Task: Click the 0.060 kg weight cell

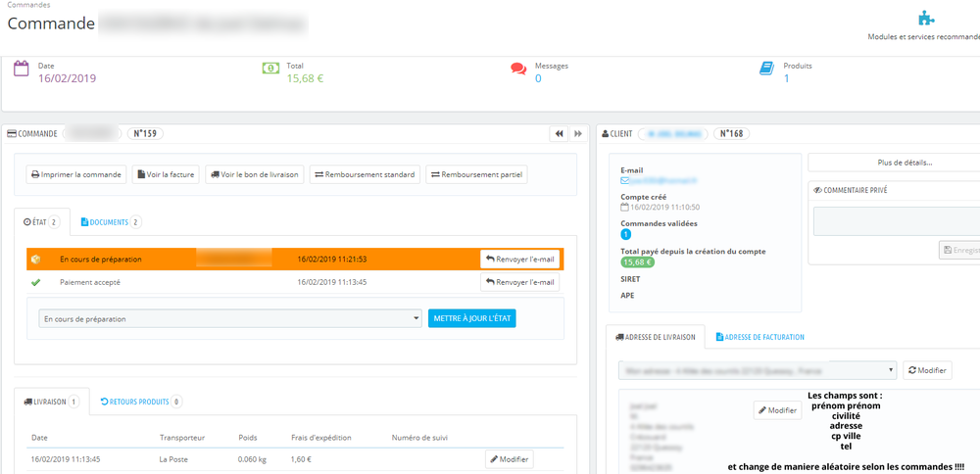Action: pos(252,459)
